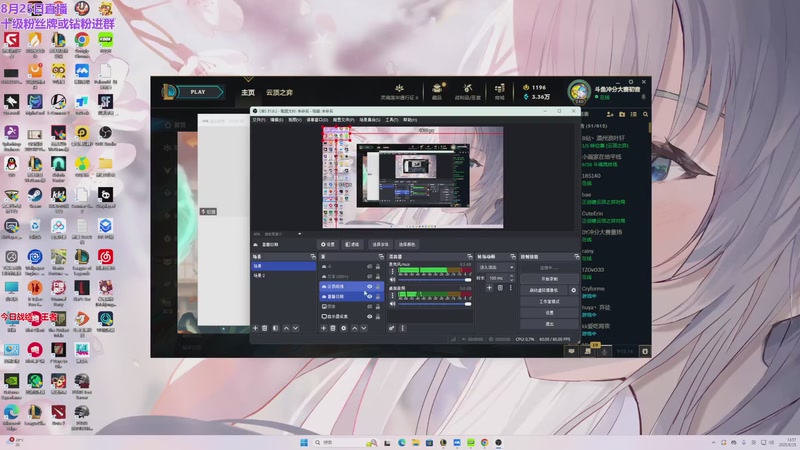
Task: Open virtual camera settings gear icon
Action: (x=573, y=290)
